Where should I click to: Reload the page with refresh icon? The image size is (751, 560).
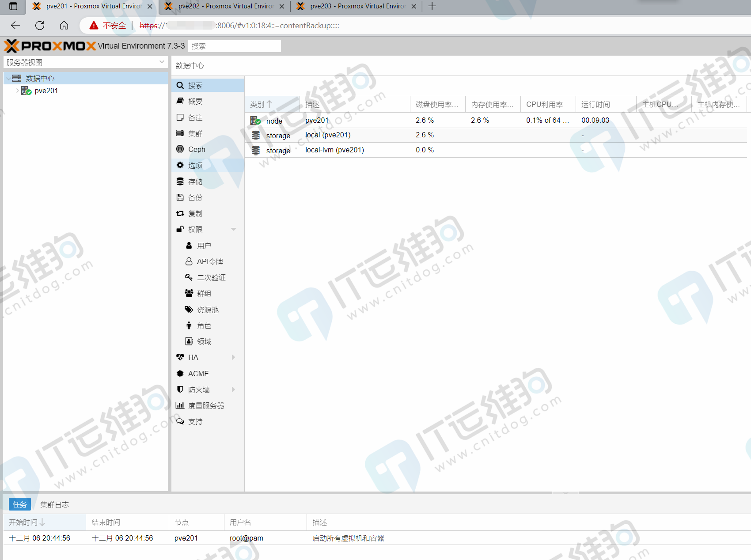tap(40, 26)
